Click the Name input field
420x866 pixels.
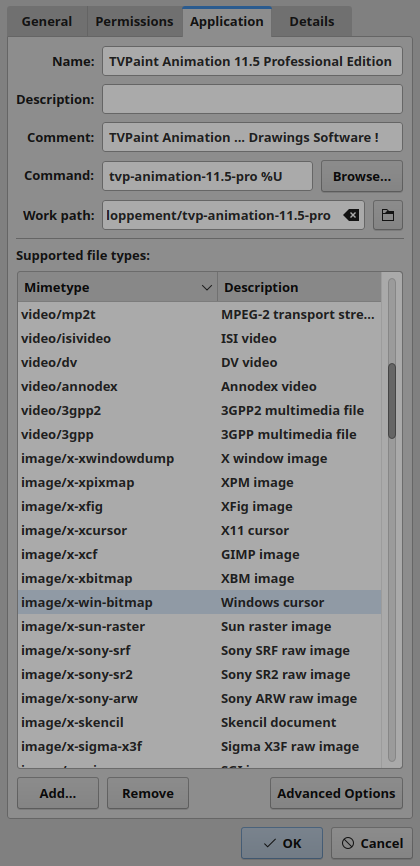[x=252, y=61]
